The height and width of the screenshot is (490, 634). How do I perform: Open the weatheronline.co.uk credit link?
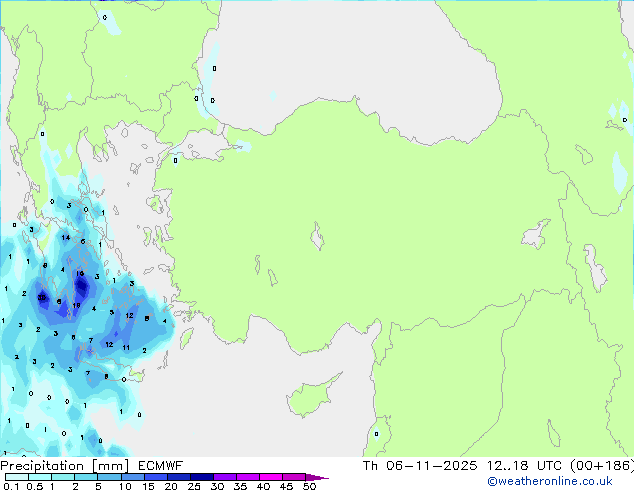(550, 481)
